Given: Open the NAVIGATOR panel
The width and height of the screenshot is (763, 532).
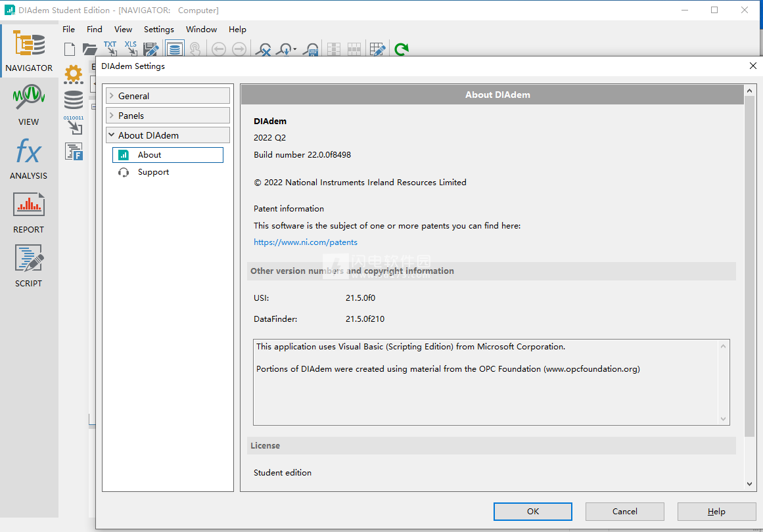Looking at the screenshot, I should pos(29,50).
